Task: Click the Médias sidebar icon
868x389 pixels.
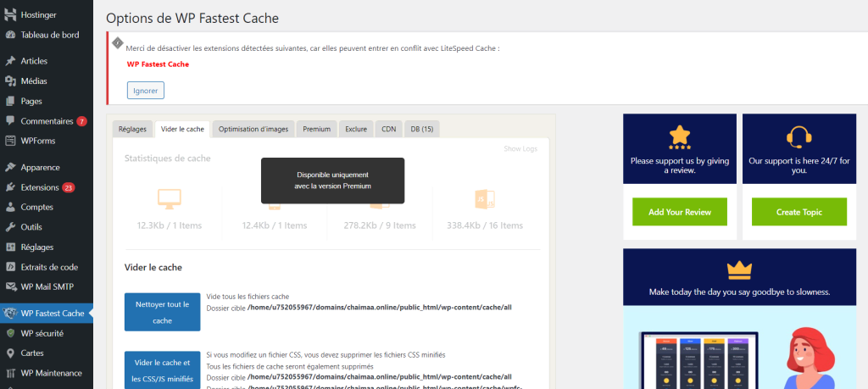Action: click(10, 81)
